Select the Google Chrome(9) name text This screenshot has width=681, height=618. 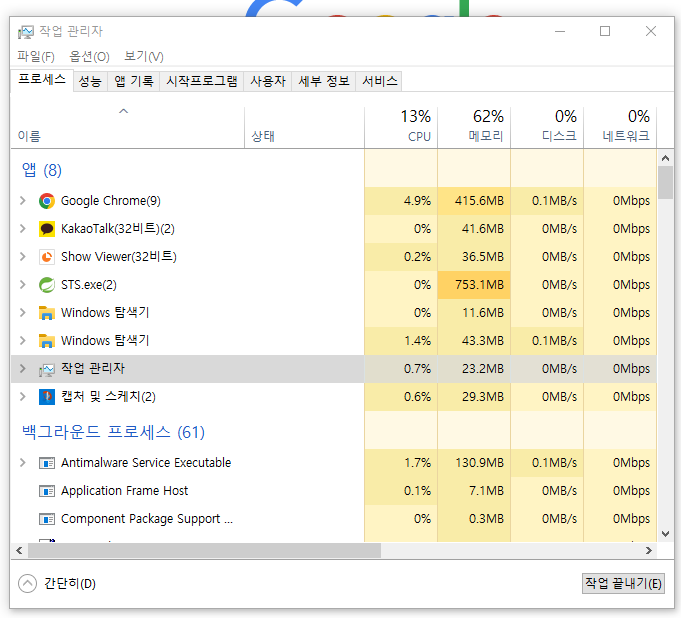click(x=110, y=201)
